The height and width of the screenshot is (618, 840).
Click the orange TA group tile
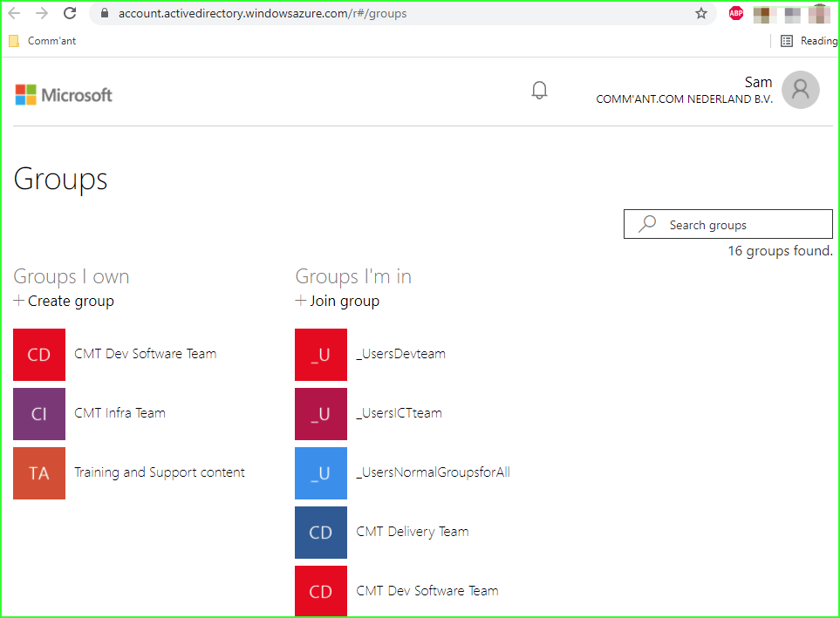(x=39, y=473)
